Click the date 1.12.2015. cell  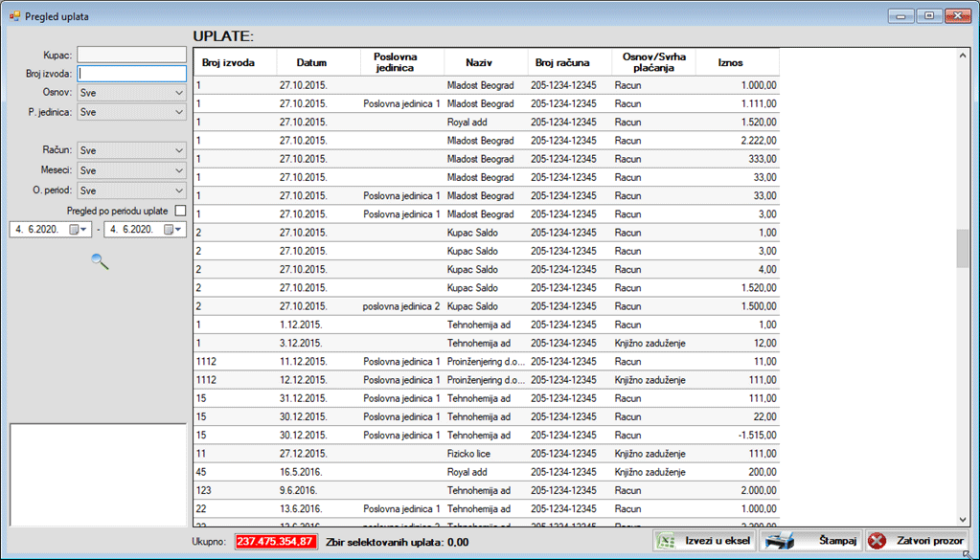(318, 325)
